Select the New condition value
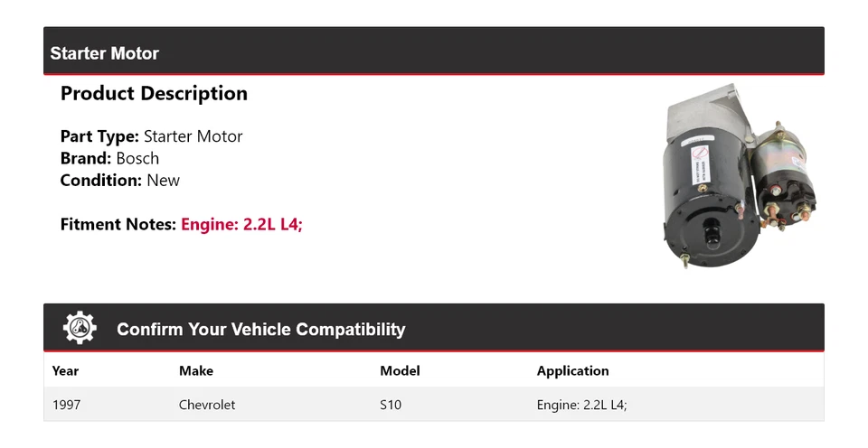The image size is (868, 448). click(x=163, y=181)
